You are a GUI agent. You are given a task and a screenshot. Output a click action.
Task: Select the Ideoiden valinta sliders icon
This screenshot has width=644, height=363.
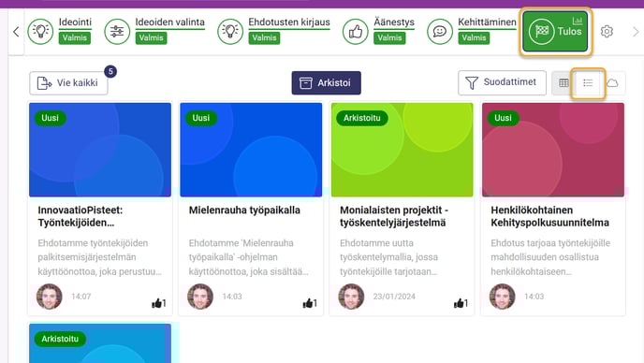click(x=117, y=31)
